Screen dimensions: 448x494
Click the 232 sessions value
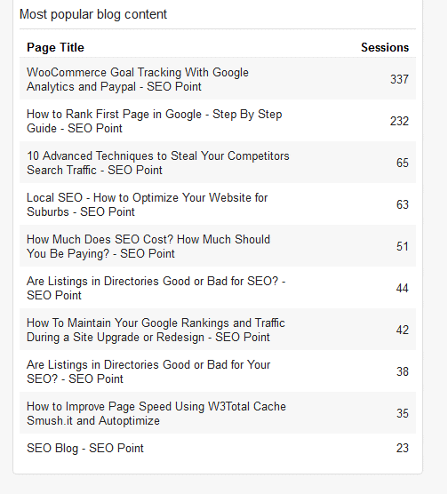click(x=399, y=121)
